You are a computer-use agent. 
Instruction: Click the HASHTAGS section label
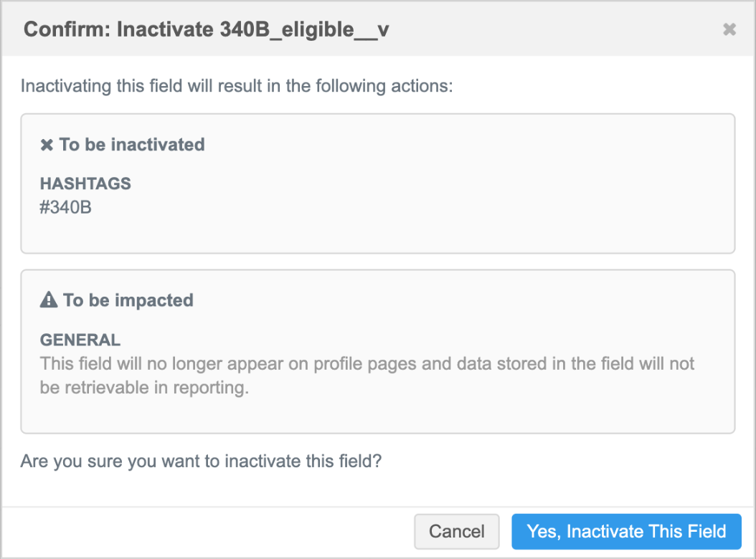pos(85,183)
